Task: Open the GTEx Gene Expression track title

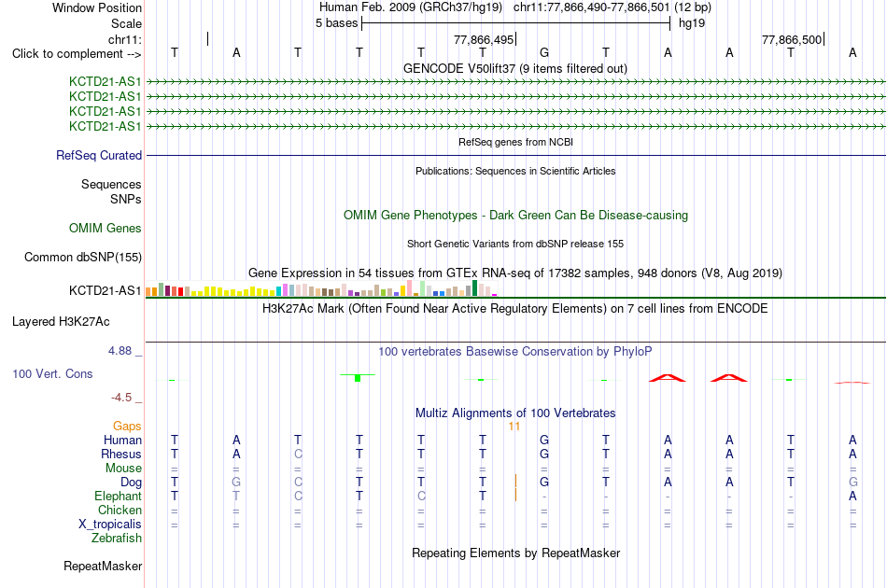Action: 515,273
